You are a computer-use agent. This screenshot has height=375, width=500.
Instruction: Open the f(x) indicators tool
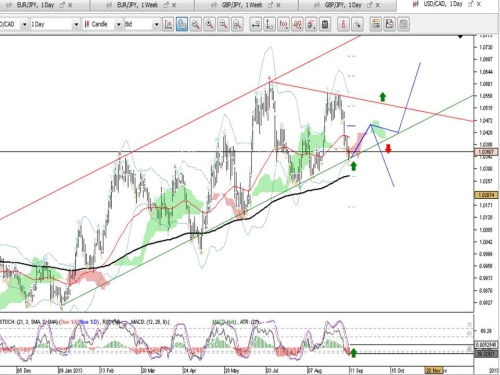283,24
